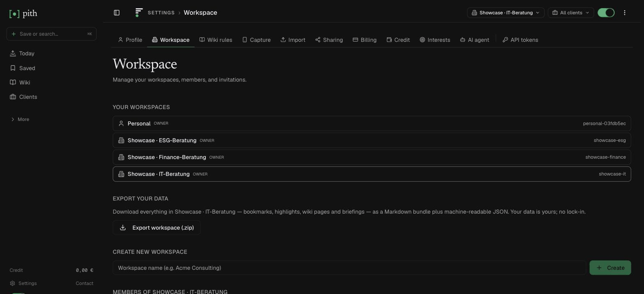
Task: Click the Showcase · Finance-Beratung workspace name
Action: pyautogui.click(x=167, y=157)
